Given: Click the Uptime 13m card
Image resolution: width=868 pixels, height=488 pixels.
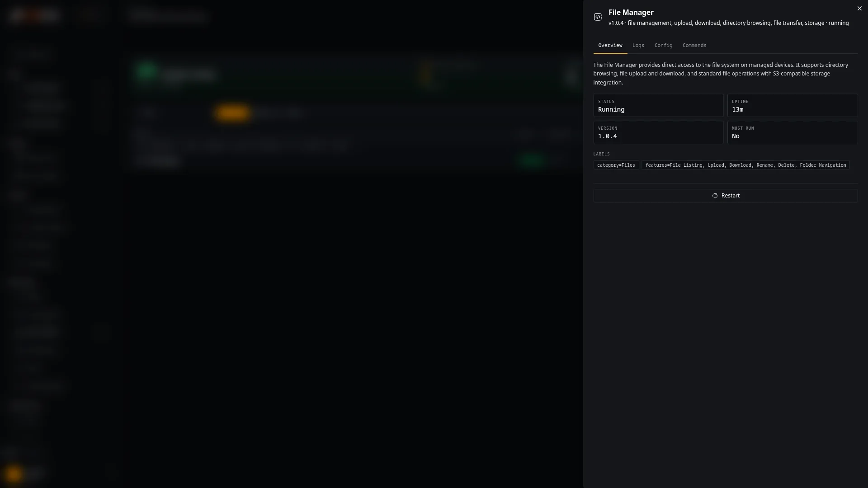Looking at the screenshot, I should pyautogui.click(x=792, y=106).
